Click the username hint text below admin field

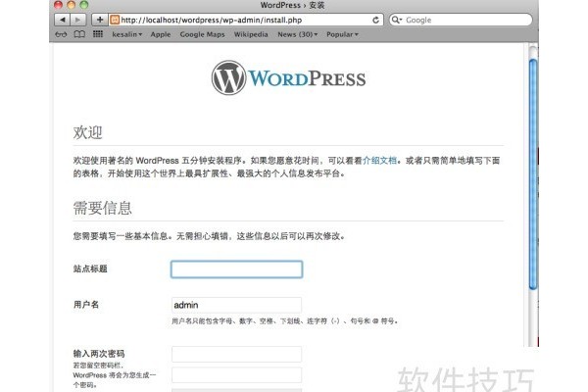[x=284, y=321]
